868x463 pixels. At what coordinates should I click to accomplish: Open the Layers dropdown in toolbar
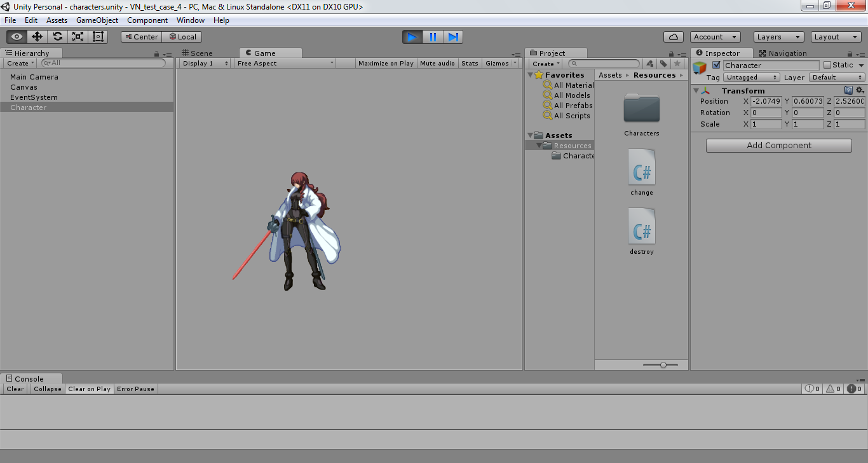point(778,37)
